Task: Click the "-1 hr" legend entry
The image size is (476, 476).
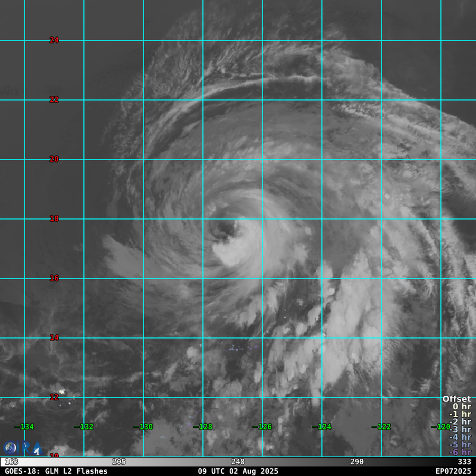Action: [x=460, y=414]
